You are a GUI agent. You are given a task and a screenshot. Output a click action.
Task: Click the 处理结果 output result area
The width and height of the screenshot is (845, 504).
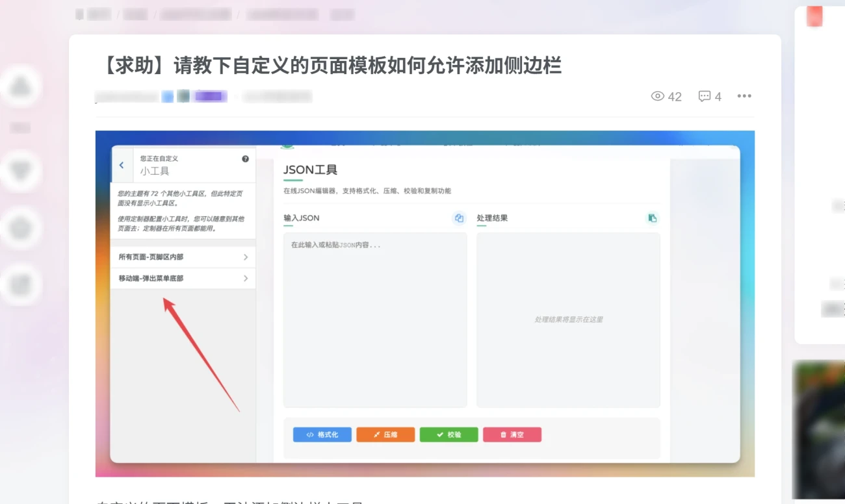(568, 320)
